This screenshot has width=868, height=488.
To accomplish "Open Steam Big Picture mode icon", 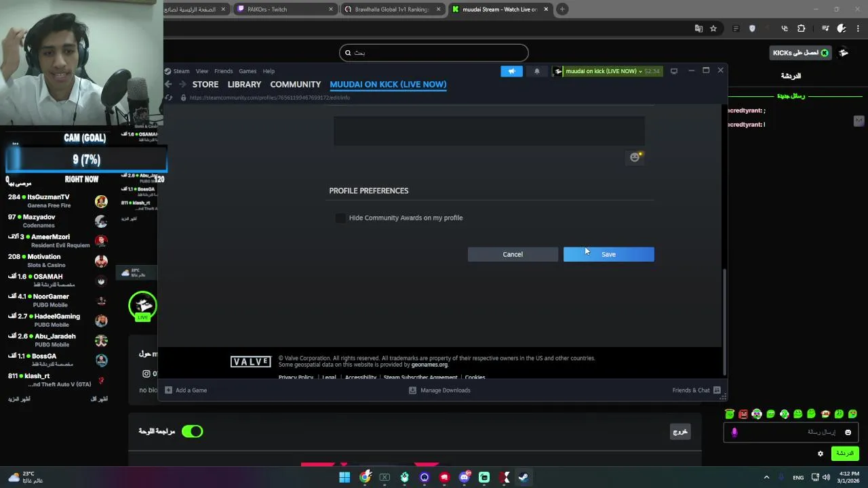I will tap(673, 71).
